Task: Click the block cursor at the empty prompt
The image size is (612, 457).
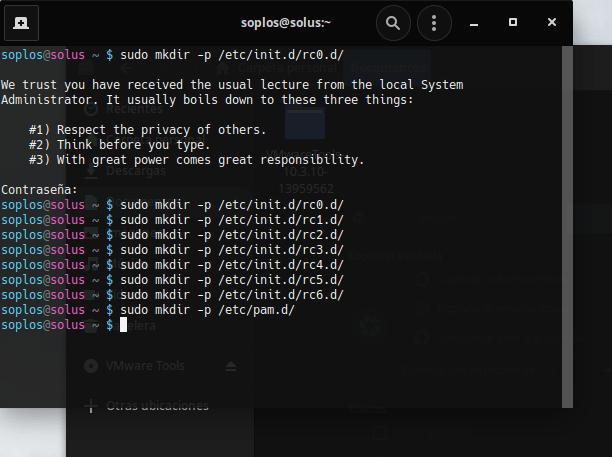Action: click(x=123, y=325)
